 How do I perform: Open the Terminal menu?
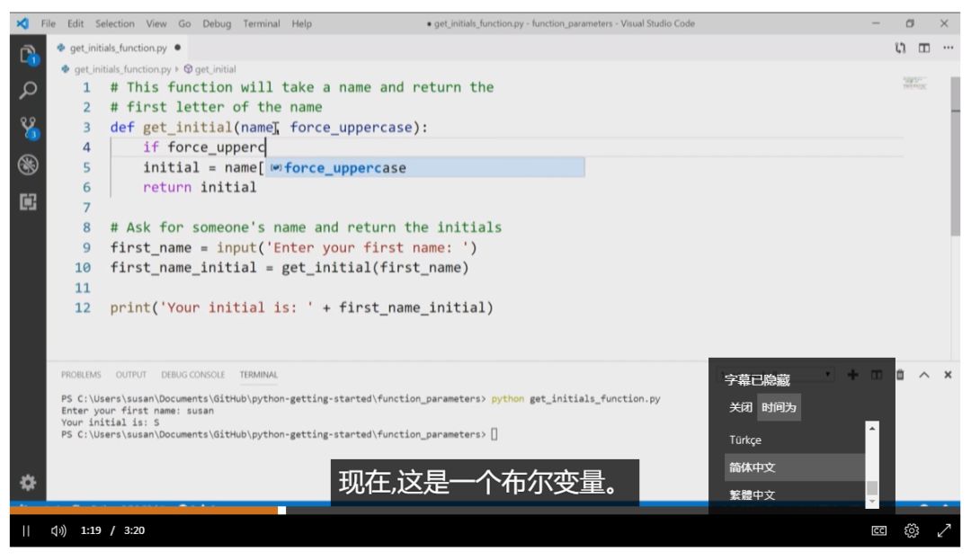pyautogui.click(x=262, y=23)
